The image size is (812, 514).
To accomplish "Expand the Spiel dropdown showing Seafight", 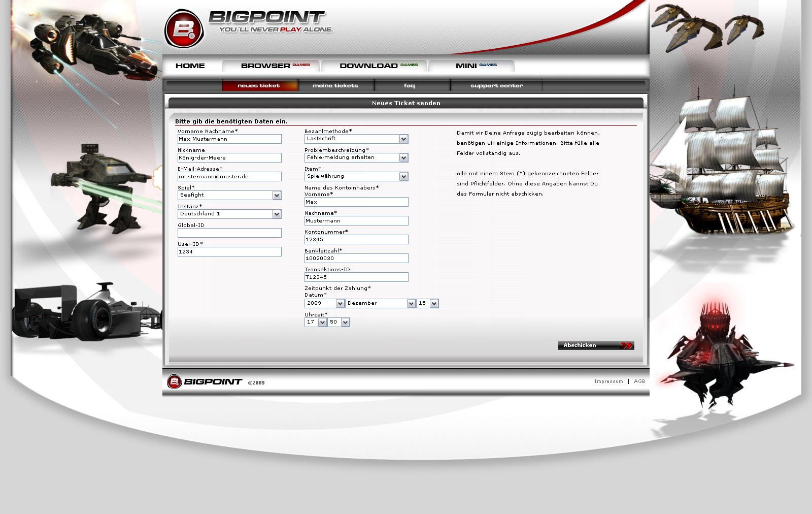I will click(229, 195).
